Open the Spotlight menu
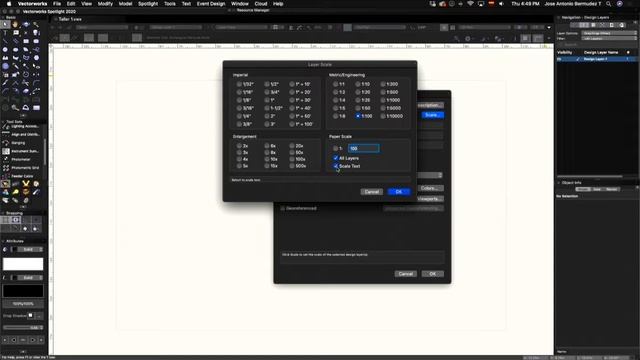Screen dimensions: 640x360 [148, 4]
